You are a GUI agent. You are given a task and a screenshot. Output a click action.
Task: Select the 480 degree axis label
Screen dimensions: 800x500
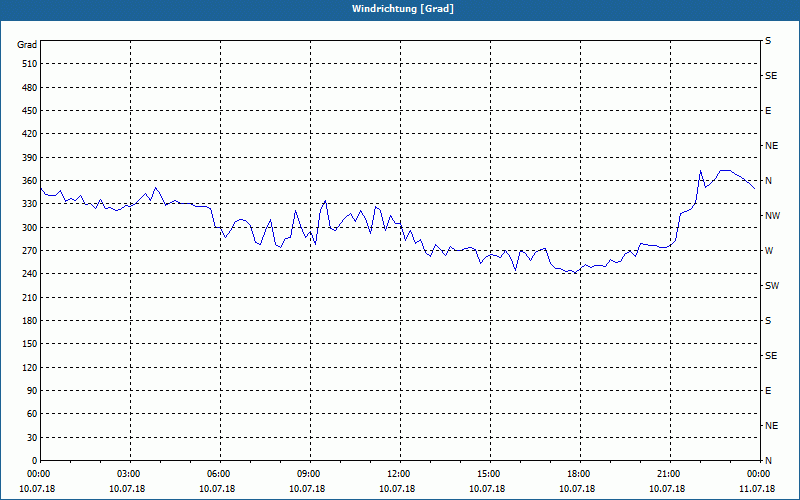30,88
